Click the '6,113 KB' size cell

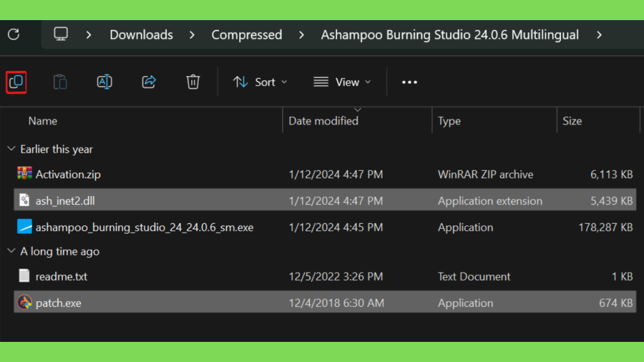click(x=611, y=175)
